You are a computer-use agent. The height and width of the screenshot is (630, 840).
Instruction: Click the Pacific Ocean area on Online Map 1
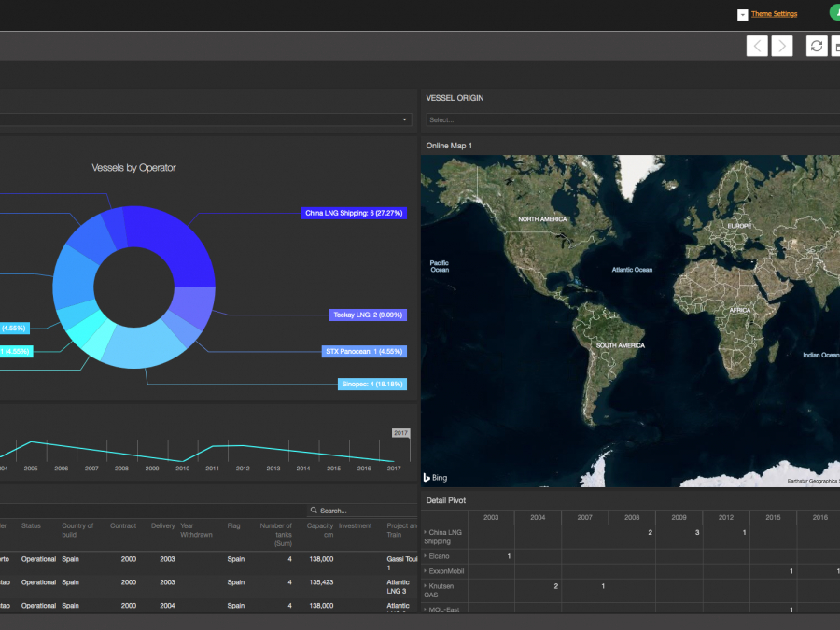(x=439, y=266)
